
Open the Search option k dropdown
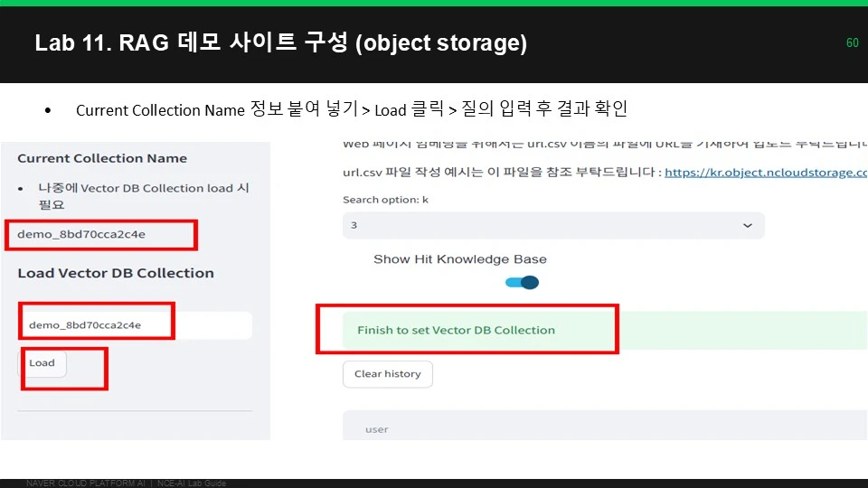[x=553, y=225]
